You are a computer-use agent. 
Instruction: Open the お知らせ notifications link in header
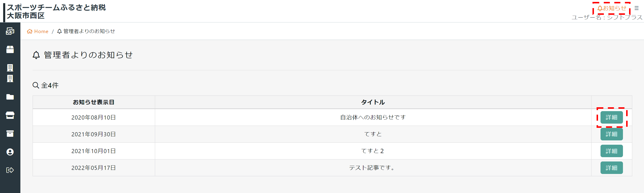coord(612,8)
